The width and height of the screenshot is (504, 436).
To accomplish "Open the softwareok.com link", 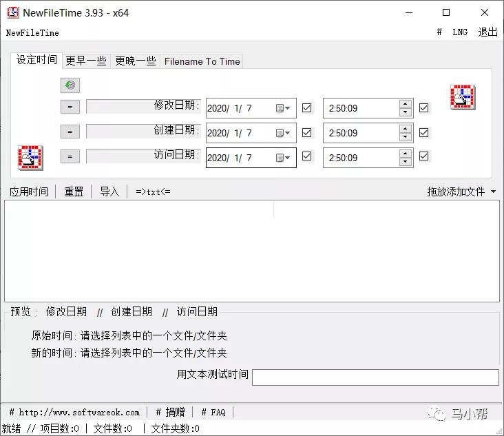I will coord(75,412).
